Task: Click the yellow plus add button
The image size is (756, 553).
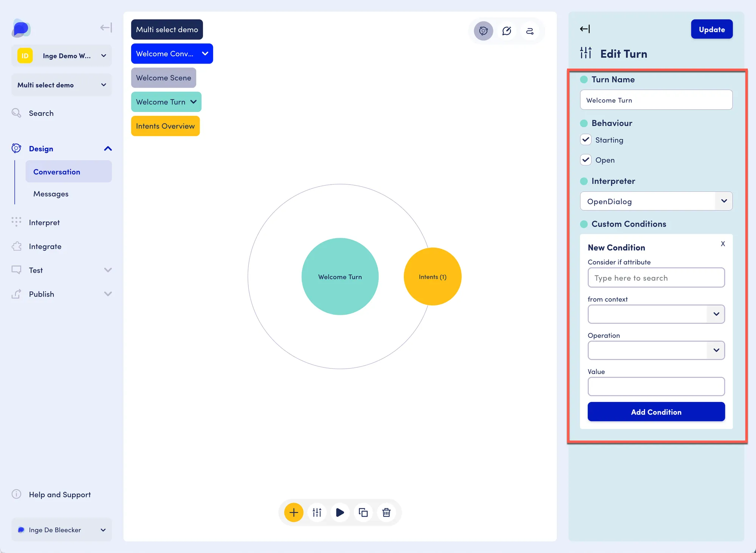Action: pos(294,512)
